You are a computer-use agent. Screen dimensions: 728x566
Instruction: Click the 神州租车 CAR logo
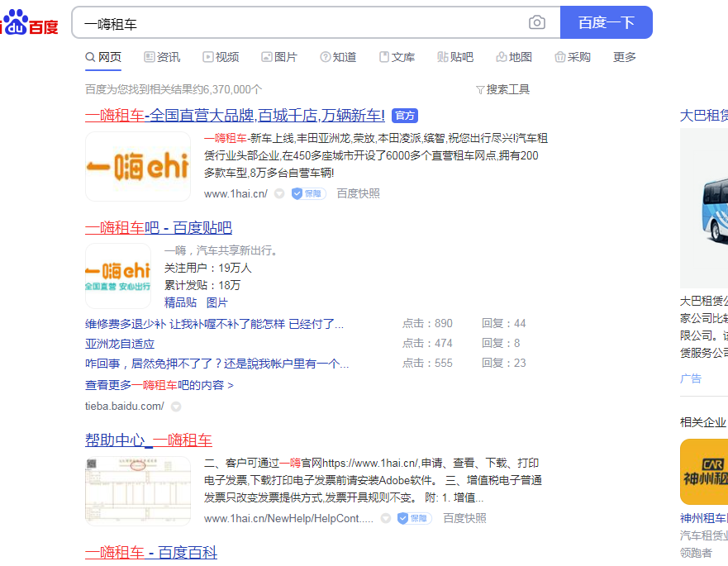point(704,472)
